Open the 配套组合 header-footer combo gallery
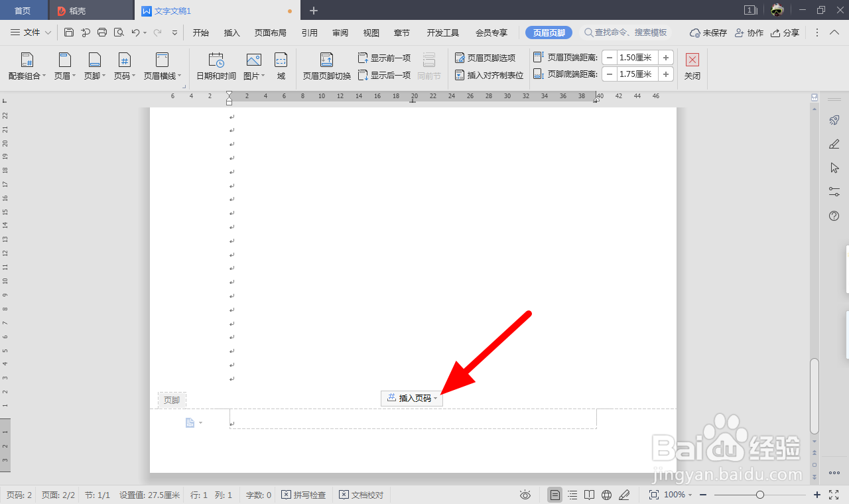The image size is (849, 504). (x=27, y=66)
